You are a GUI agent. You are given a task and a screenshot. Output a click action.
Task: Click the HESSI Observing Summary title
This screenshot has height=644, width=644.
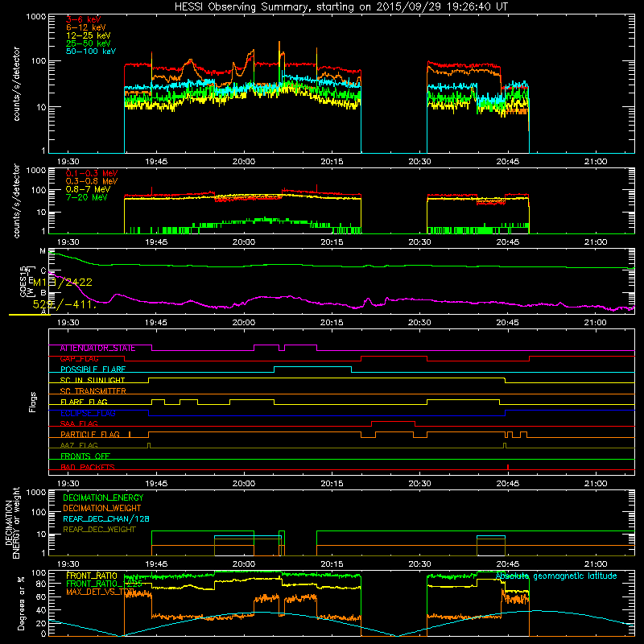[x=341, y=7]
